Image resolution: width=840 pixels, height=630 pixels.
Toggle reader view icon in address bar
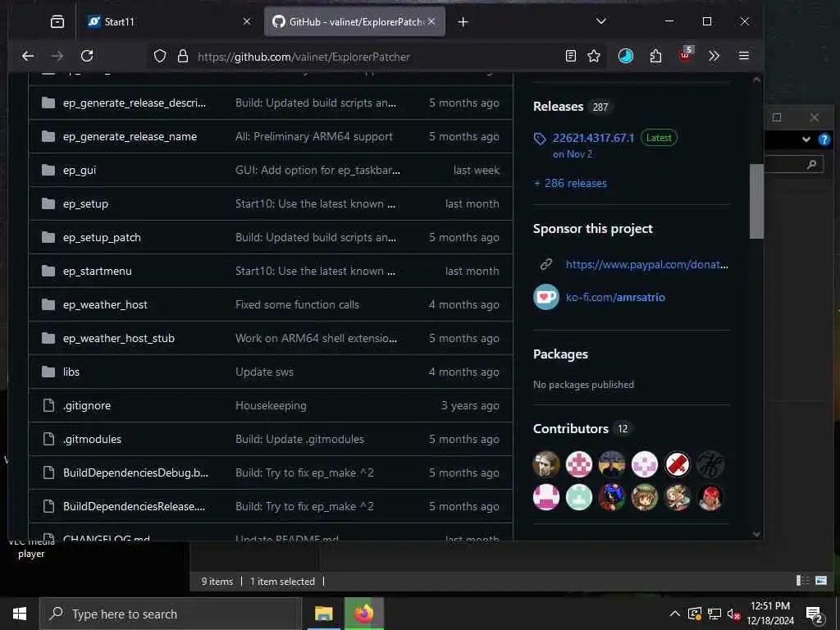coord(571,56)
